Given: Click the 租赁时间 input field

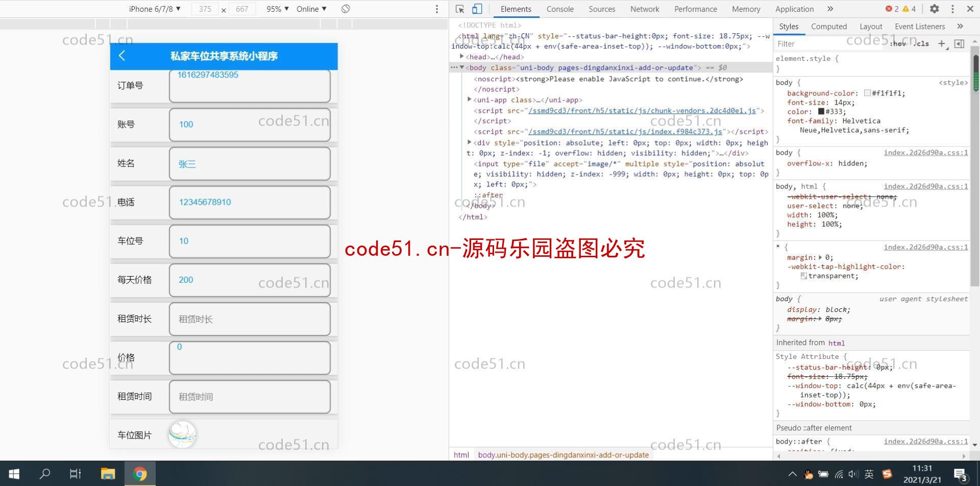Looking at the screenshot, I should 250,397.
